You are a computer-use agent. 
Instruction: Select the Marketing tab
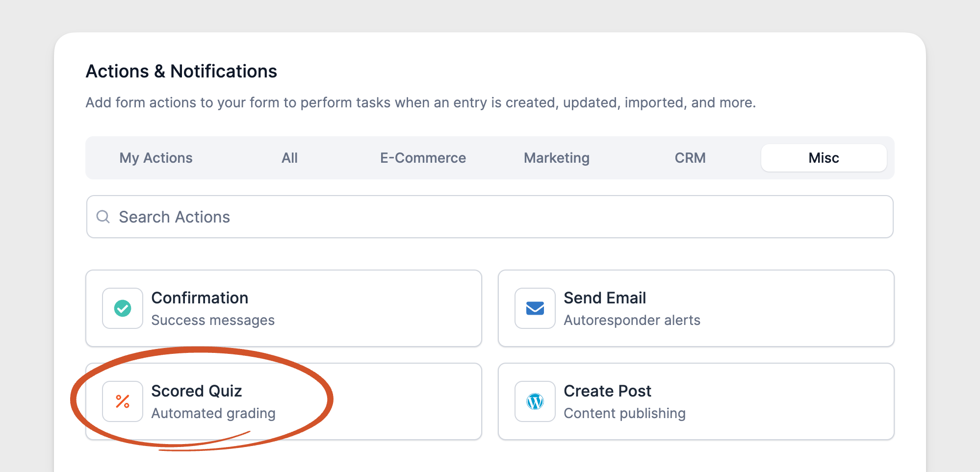[557, 158]
